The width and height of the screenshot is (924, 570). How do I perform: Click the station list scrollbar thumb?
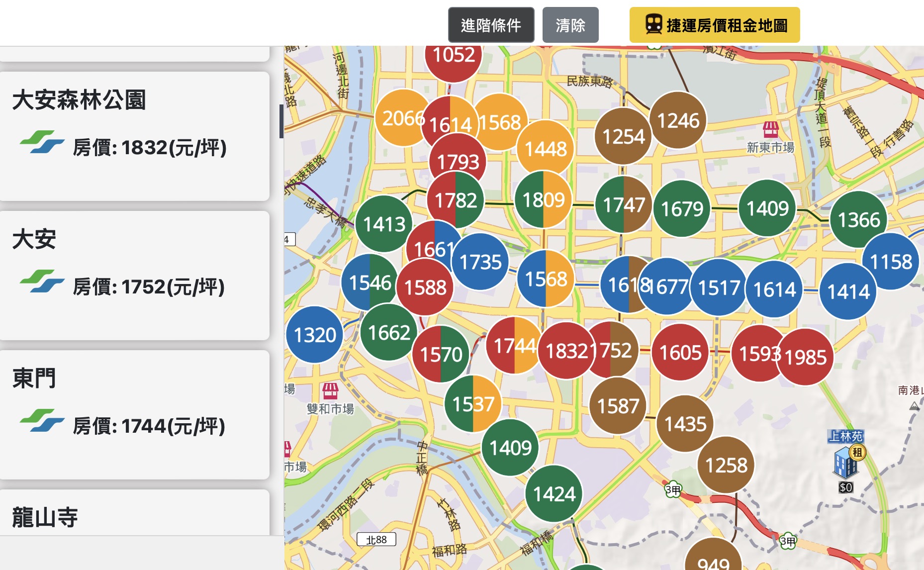coord(281,121)
